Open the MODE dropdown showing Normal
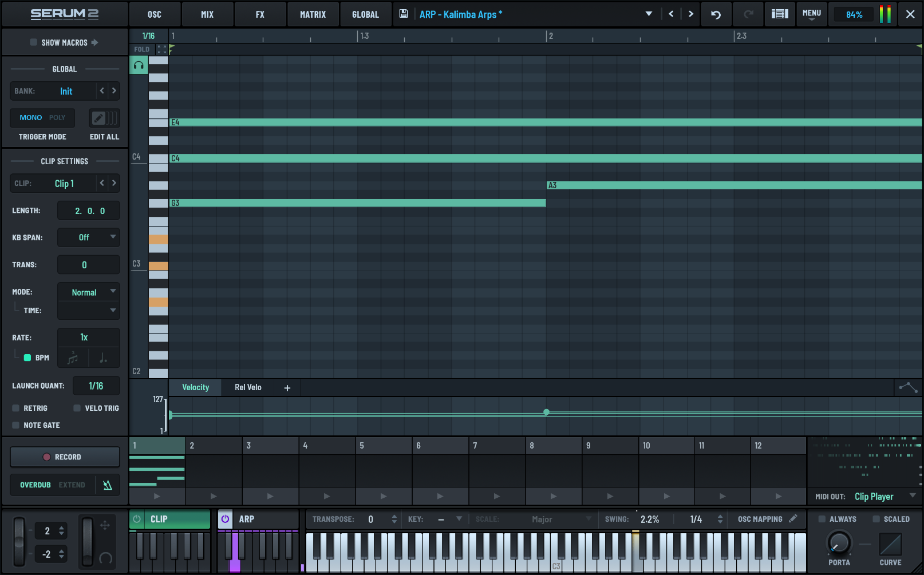The width and height of the screenshot is (924, 575). [x=89, y=292]
